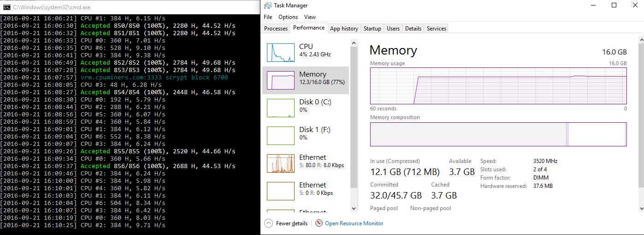The width and height of the screenshot is (644, 235).
Task: Select the Disk 1 (F:) graph
Action: [281, 136]
